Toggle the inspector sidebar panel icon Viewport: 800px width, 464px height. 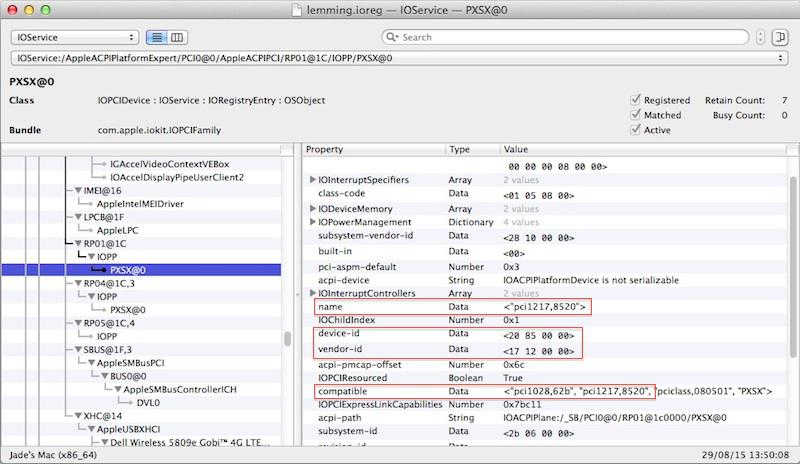(x=780, y=37)
